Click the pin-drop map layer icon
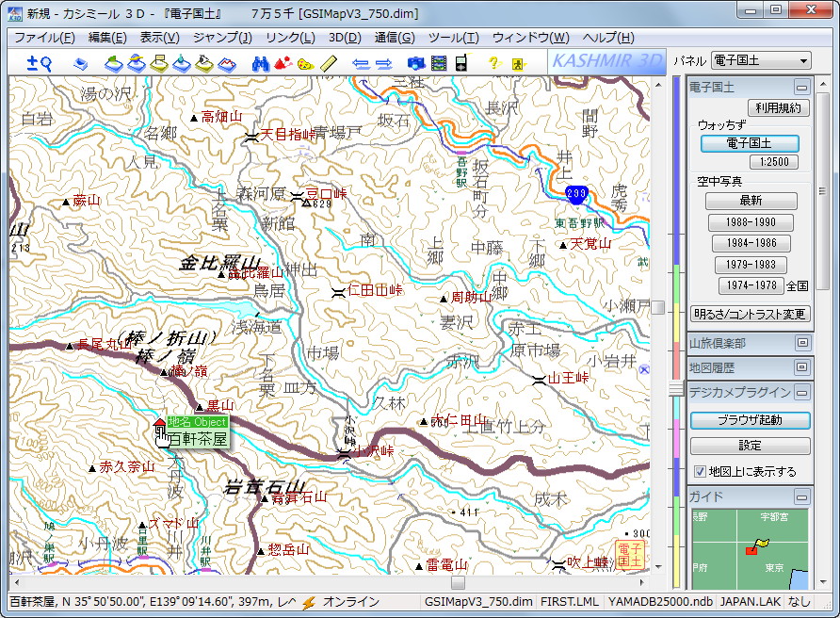The height and width of the screenshot is (618, 840). click(x=182, y=64)
